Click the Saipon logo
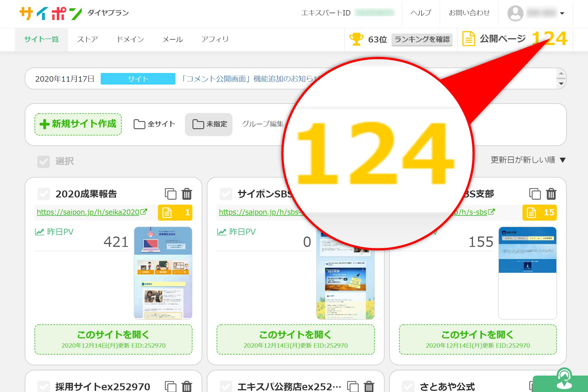 tap(50, 13)
